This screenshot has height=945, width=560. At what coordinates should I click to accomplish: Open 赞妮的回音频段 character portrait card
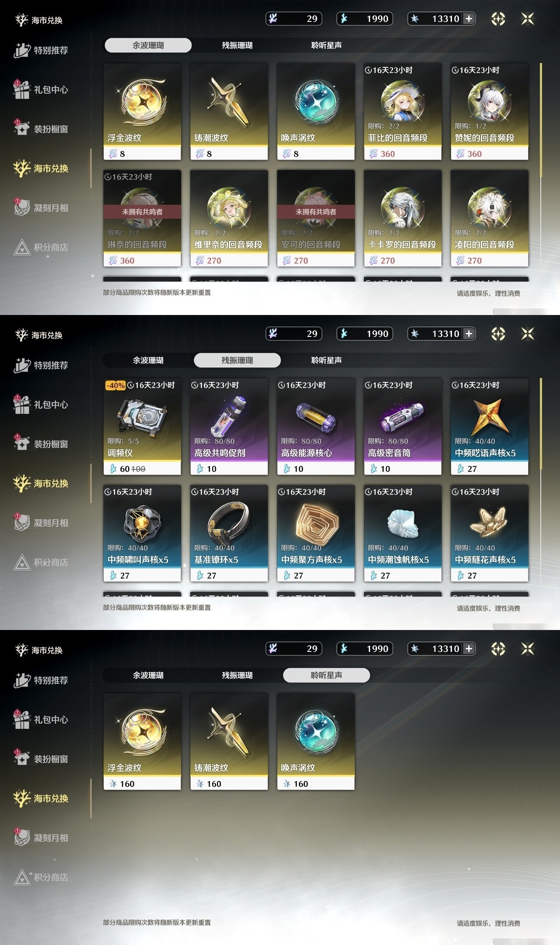[x=490, y=112]
